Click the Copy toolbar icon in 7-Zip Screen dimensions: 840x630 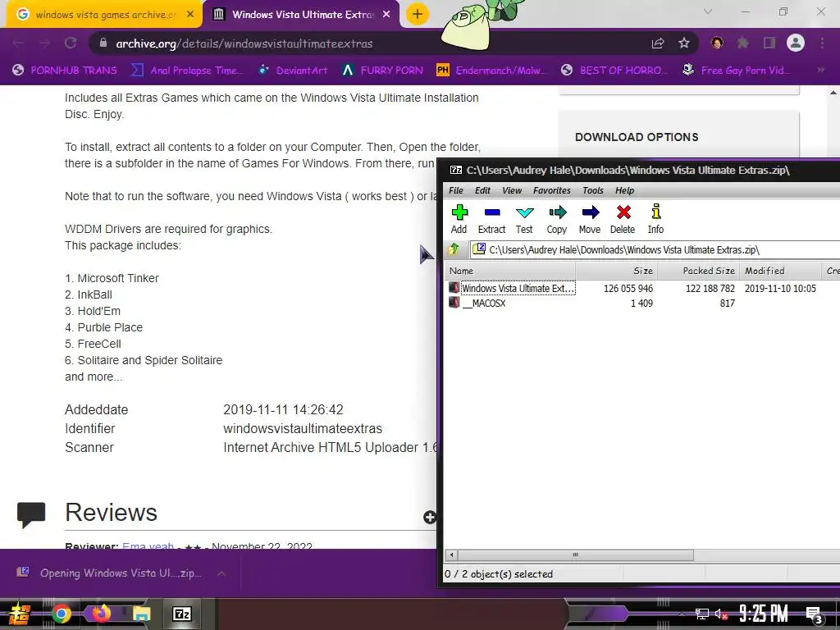coord(557,219)
